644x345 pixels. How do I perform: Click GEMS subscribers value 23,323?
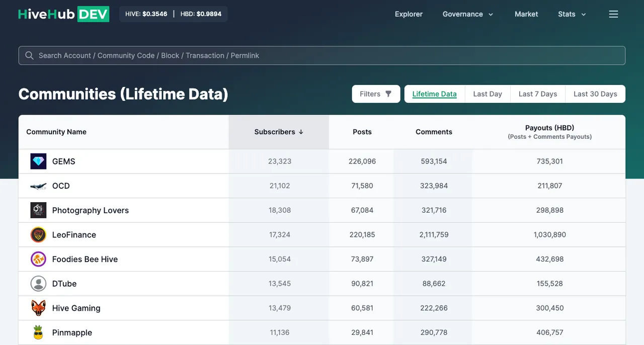pos(280,161)
